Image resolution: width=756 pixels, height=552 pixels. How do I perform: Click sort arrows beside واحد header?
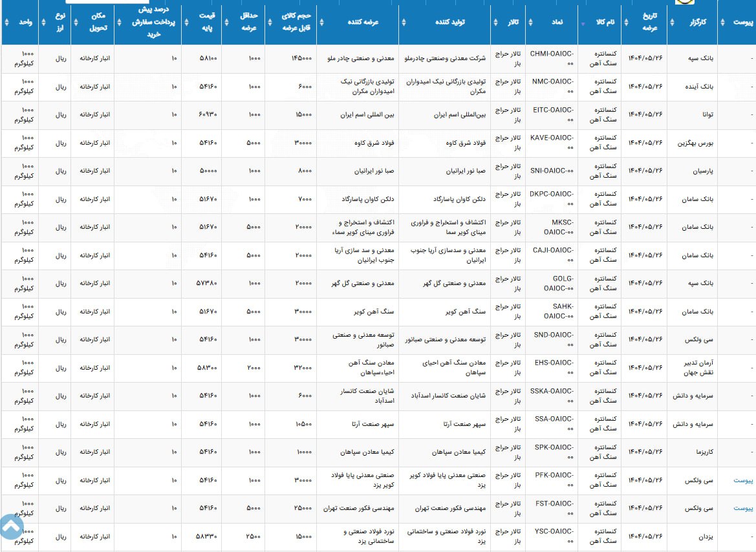click(x=6, y=22)
